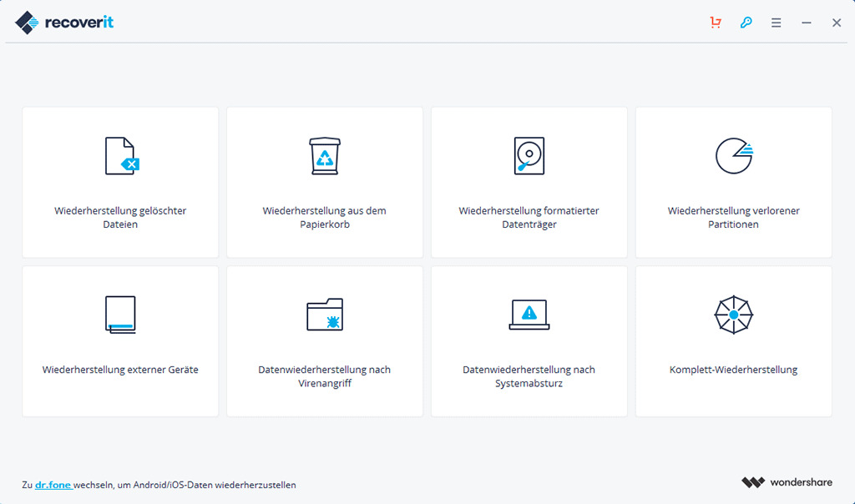Close the Recoverit window
The image size is (855, 504).
point(837,23)
